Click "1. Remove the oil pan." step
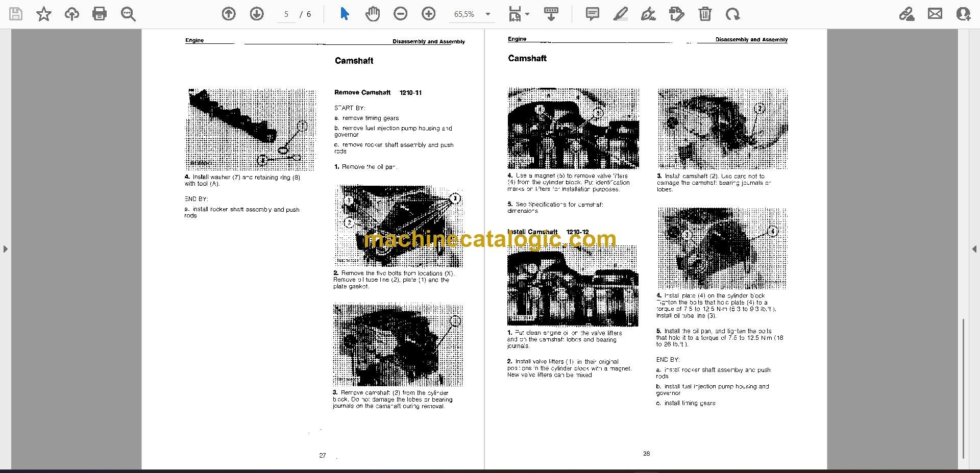Viewport: 980px width, 473px height. 365,167
